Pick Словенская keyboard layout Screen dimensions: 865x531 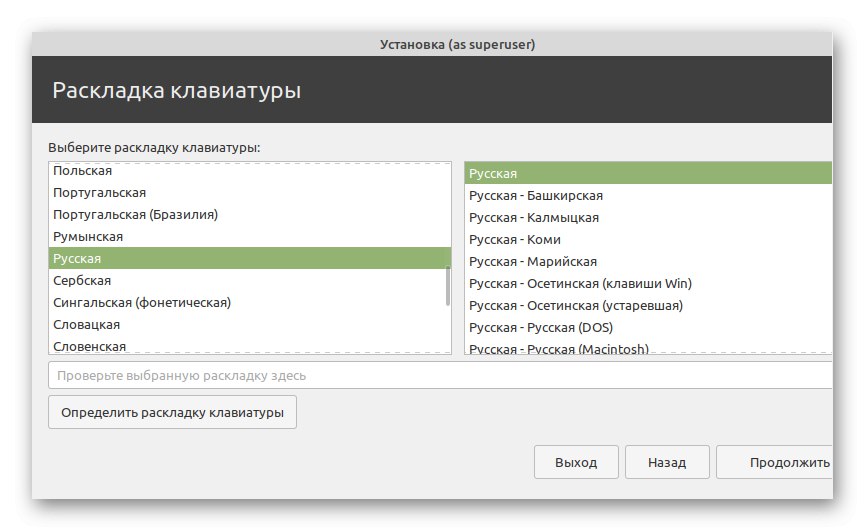click(90, 346)
